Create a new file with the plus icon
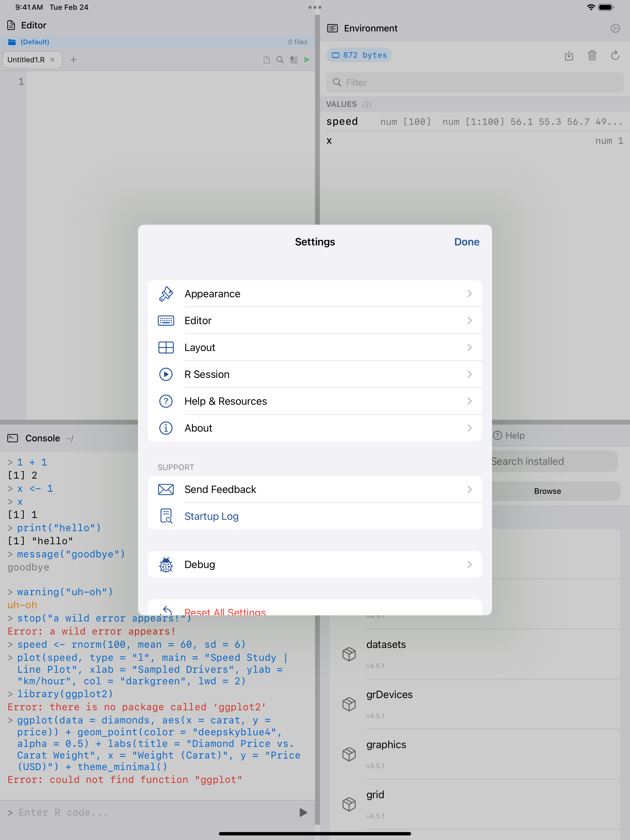This screenshot has height=840, width=630. click(74, 60)
